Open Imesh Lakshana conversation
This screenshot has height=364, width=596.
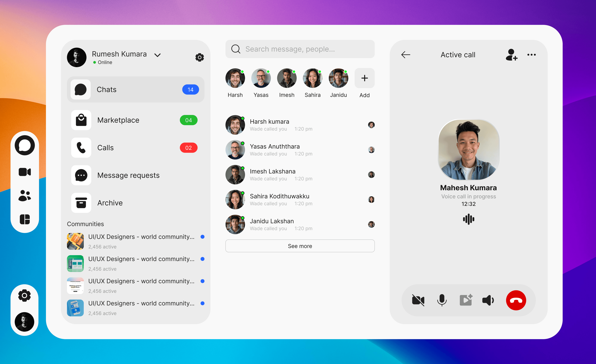click(x=300, y=175)
